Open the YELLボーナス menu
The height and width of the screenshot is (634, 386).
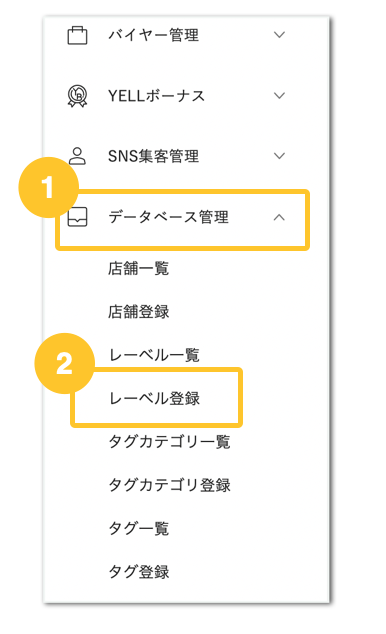point(156,96)
